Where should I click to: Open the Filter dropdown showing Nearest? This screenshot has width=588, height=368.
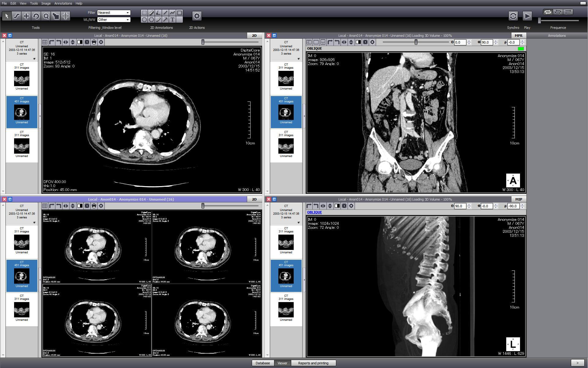(114, 13)
